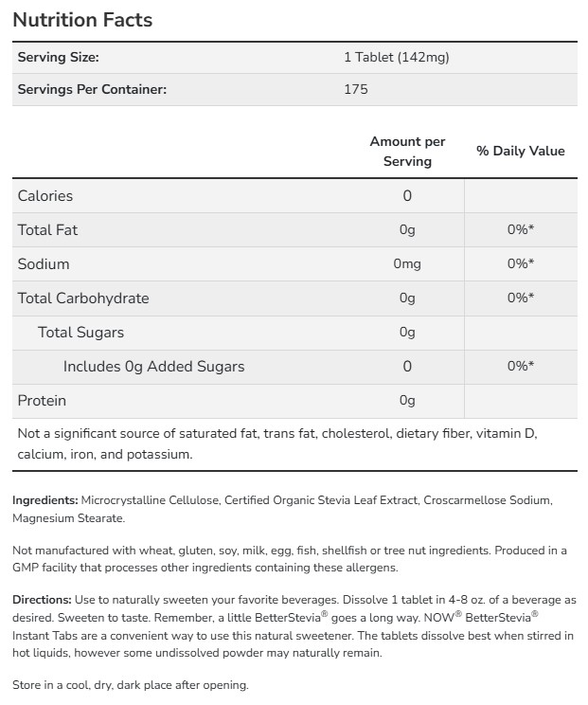Select the Protein row label

coord(42,401)
